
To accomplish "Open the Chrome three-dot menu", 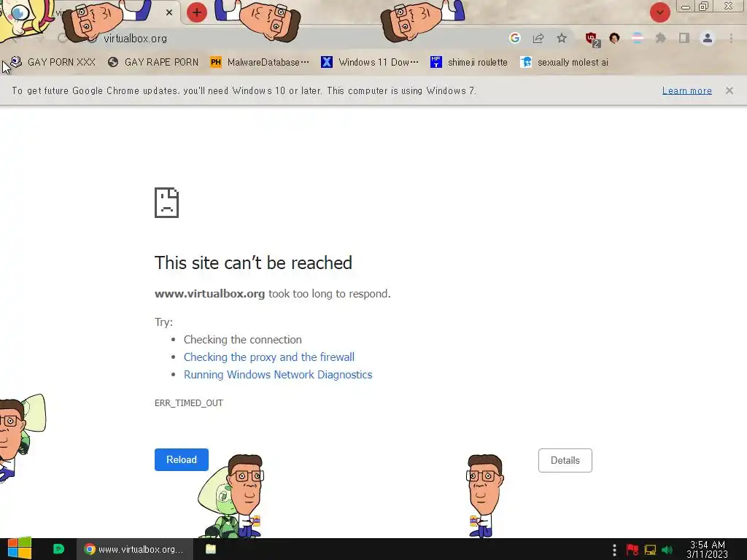I will (731, 38).
